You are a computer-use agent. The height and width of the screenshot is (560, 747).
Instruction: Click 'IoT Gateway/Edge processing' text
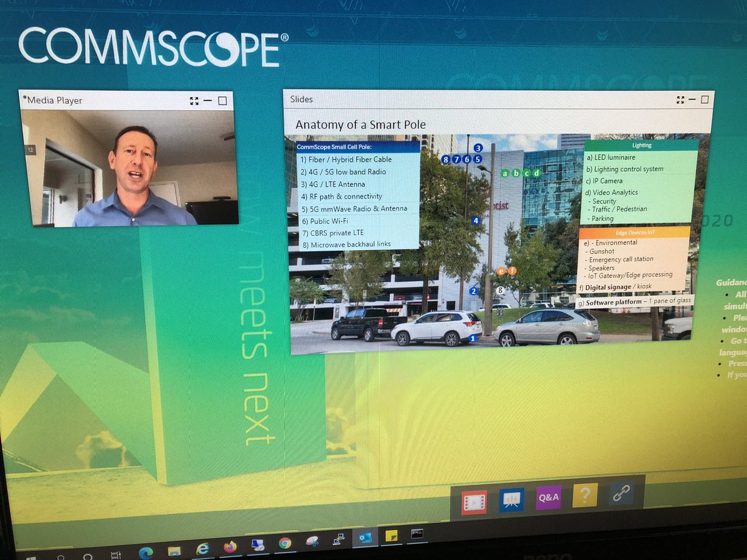(x=631, y=274)
